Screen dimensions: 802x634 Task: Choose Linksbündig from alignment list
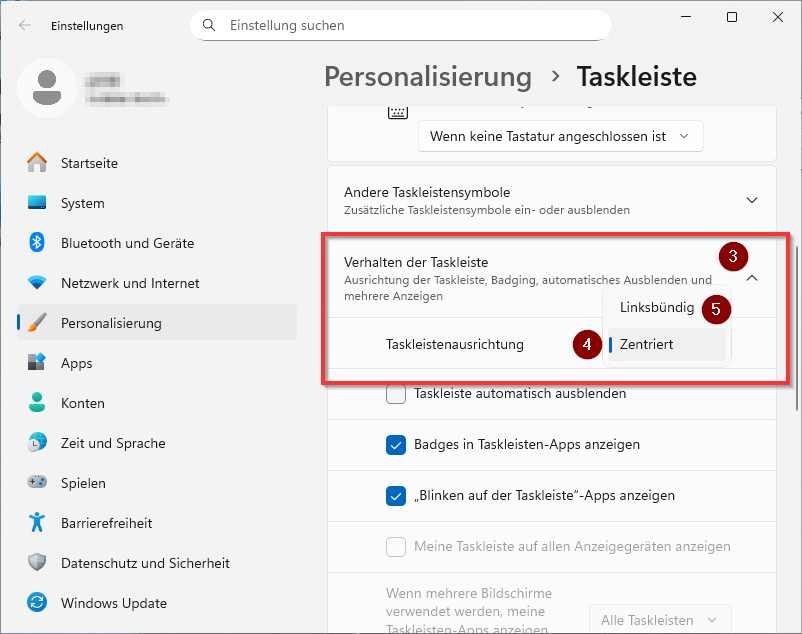(657, 307)
